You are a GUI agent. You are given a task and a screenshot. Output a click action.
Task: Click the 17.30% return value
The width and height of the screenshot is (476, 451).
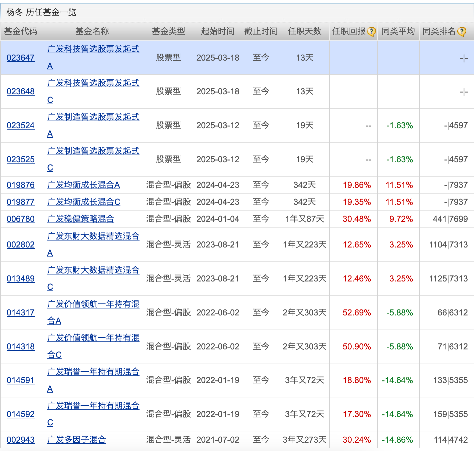tap(357, 414)
